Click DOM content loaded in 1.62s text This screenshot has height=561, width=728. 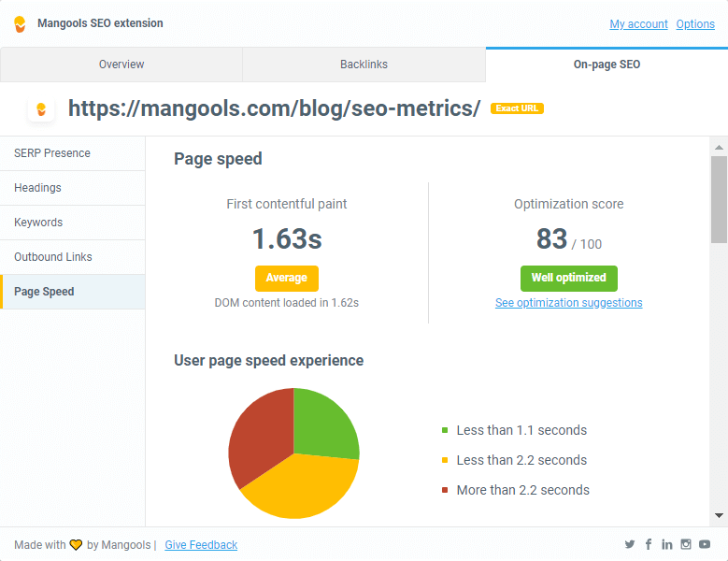pos(287,303)
